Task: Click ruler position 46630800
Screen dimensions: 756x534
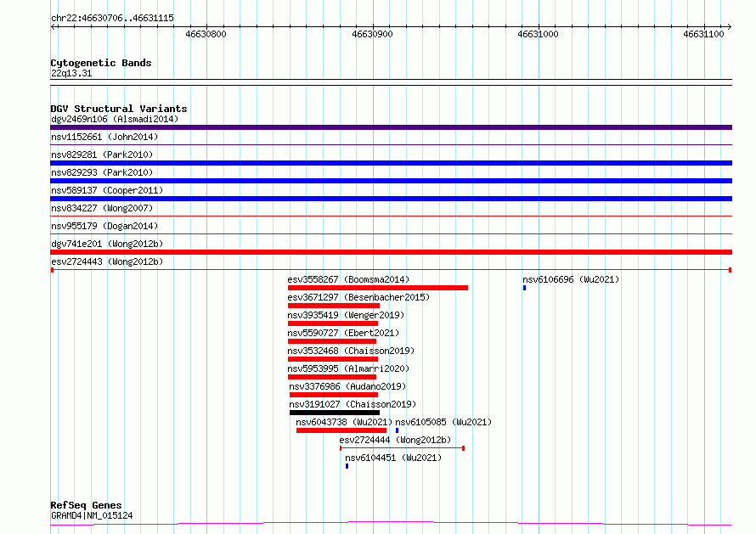Action: (206, 34)
